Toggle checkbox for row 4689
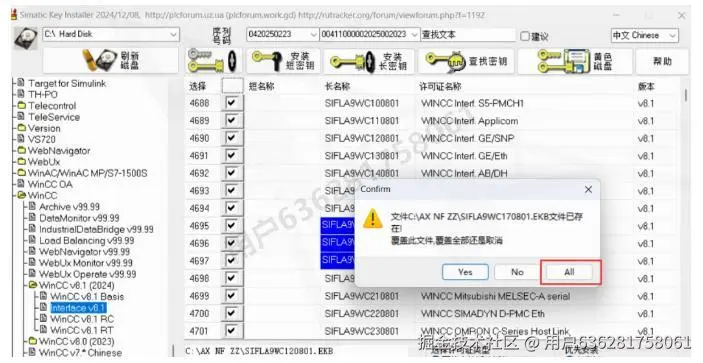The width and height of the screenshot is (703, 363). coord(231,121)
